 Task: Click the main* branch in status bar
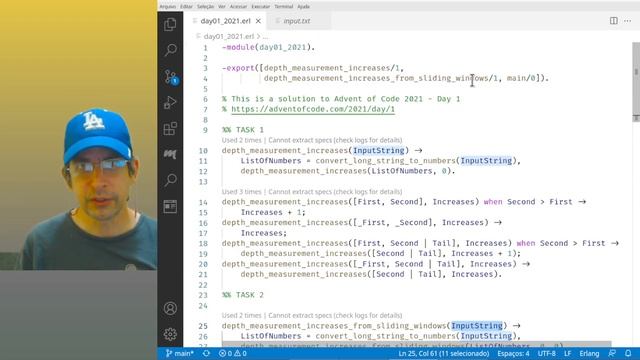point(180,353)
